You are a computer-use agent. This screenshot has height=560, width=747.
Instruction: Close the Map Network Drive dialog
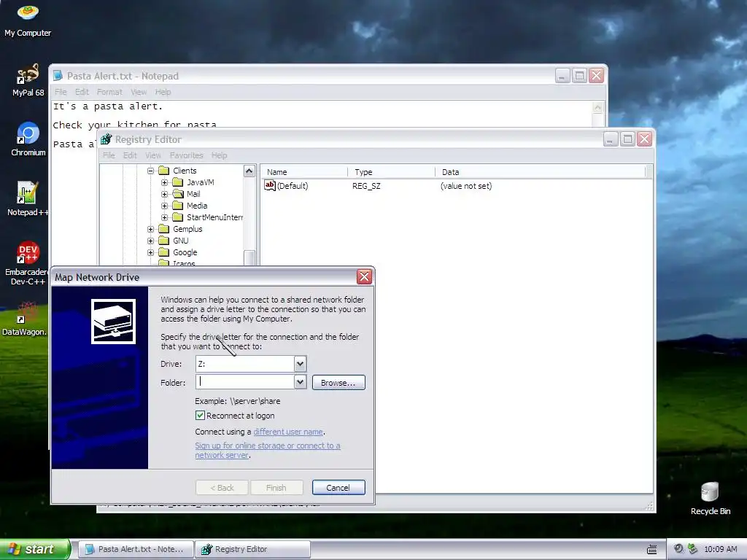coord(364,276)
